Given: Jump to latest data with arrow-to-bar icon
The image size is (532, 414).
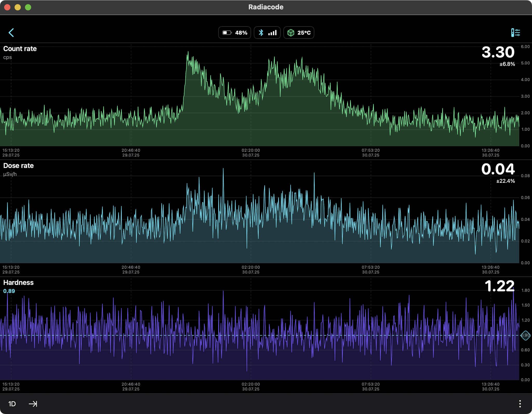Looking at the screenshot, I should click(33, 404).
